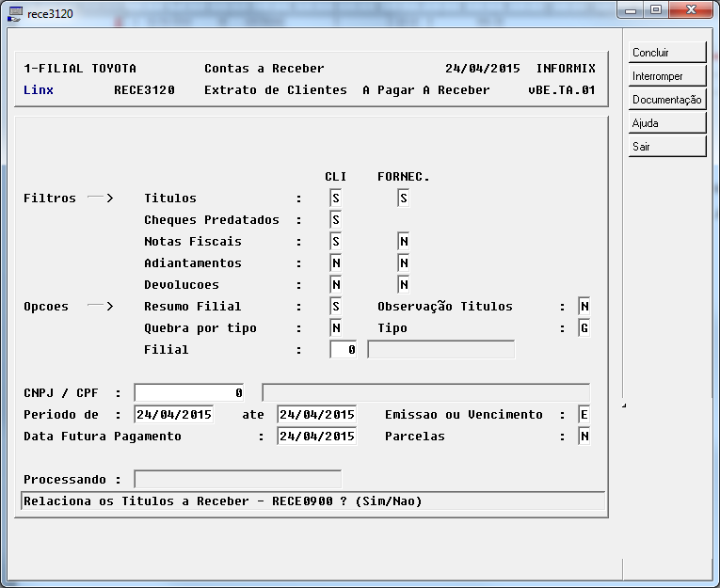Select Quebra por tipo field
The width and height of the screenshot is (720, 588).
click(336, 327)
